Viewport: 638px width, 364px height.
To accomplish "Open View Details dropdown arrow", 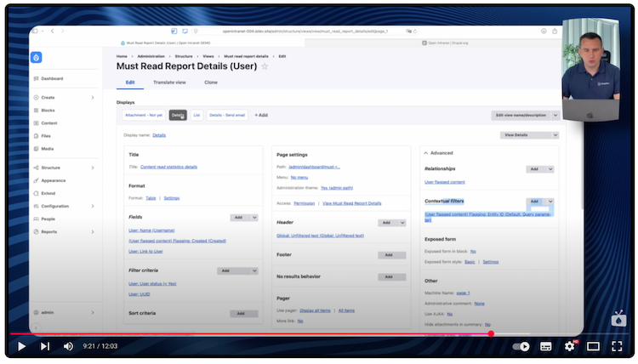I will tap(555, 135).
